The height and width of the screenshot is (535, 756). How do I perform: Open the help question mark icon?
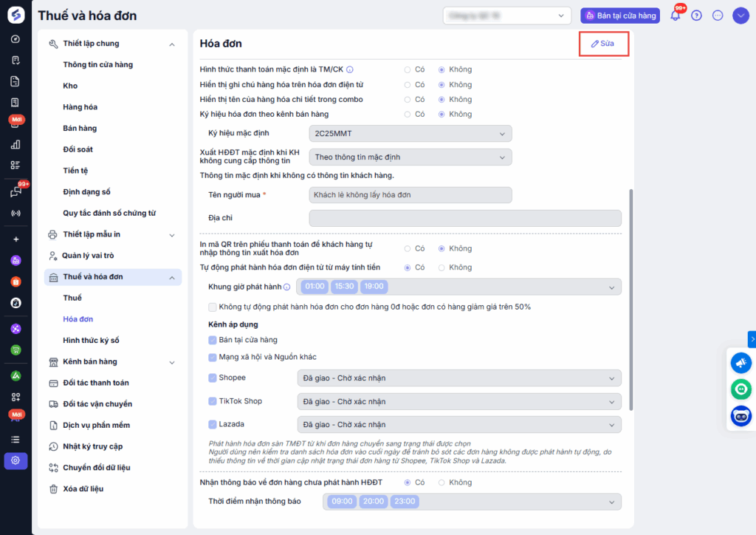click(x=696, y=16)
